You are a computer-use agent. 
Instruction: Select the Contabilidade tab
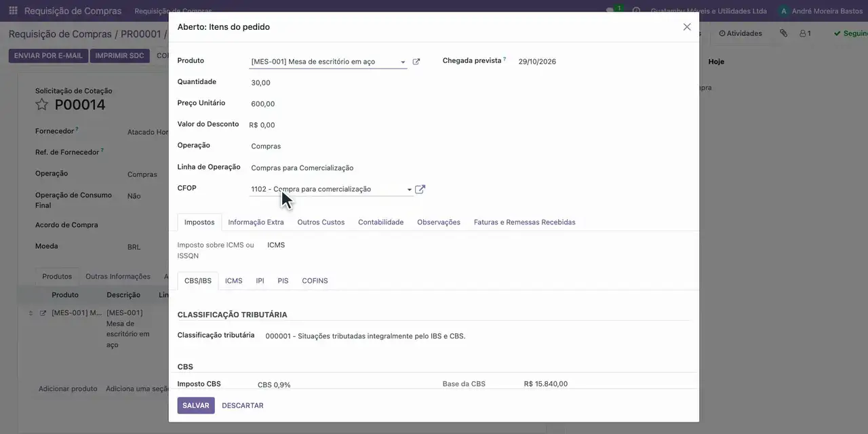pyautogui.click(x=380, y=222)
